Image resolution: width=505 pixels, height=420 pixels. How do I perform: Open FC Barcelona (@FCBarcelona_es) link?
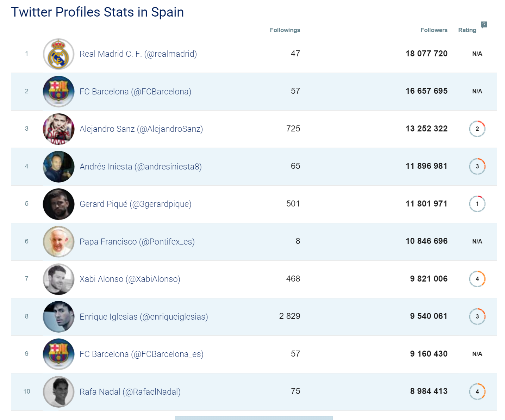(x=142, y=354)
